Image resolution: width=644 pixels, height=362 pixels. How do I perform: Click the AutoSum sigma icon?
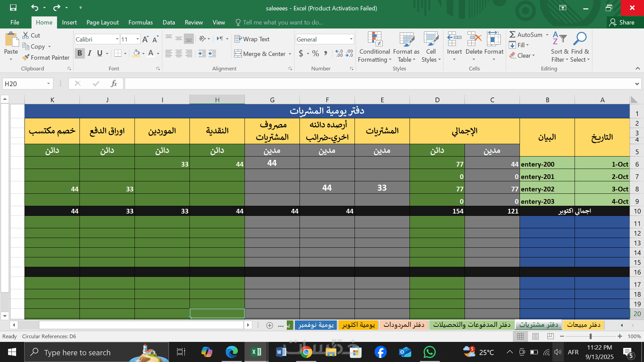(512, 35)
